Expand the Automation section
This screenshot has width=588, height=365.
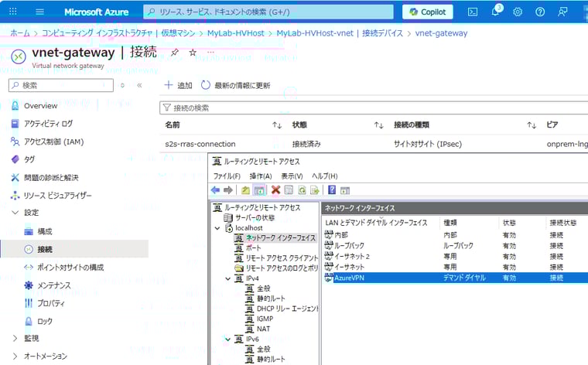point(15,356)
